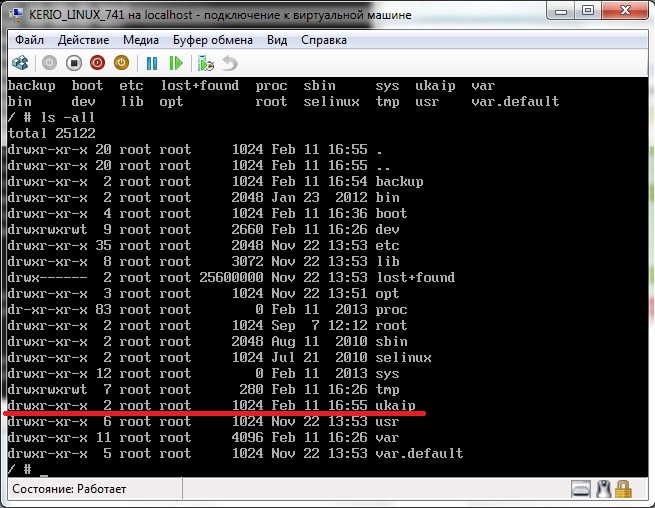This screenshot has height=508, width=655.
Task: Click the greyed-out Start VM toolbar icon
Action: point(48,62)
